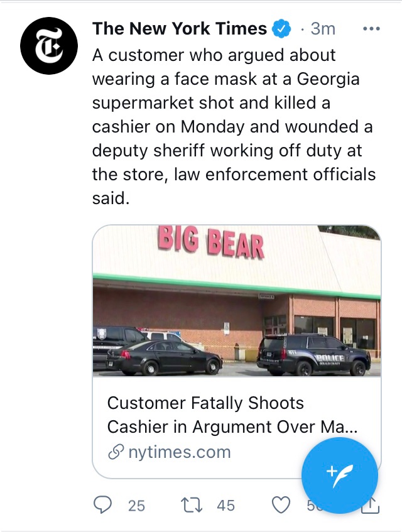Tap the reply count 25
Image resolution: width=402 pixels, height=532 pixels.
pos(136,505)
